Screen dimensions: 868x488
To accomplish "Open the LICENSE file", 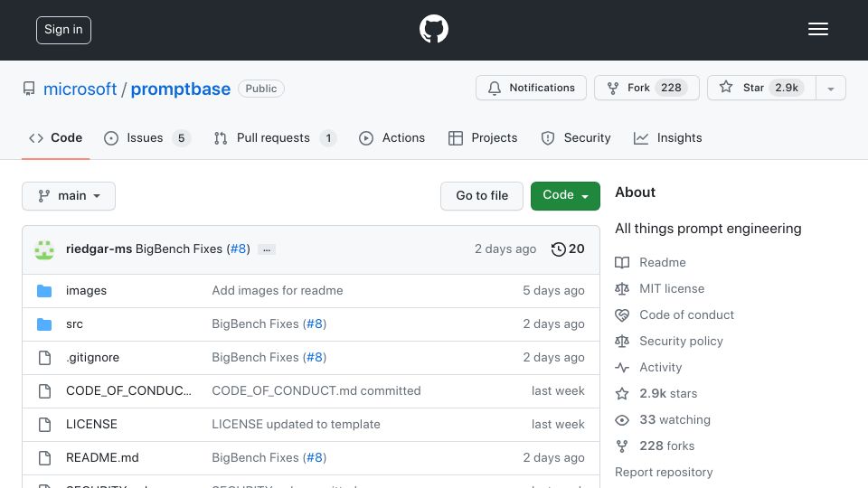I will coord(91,425).
